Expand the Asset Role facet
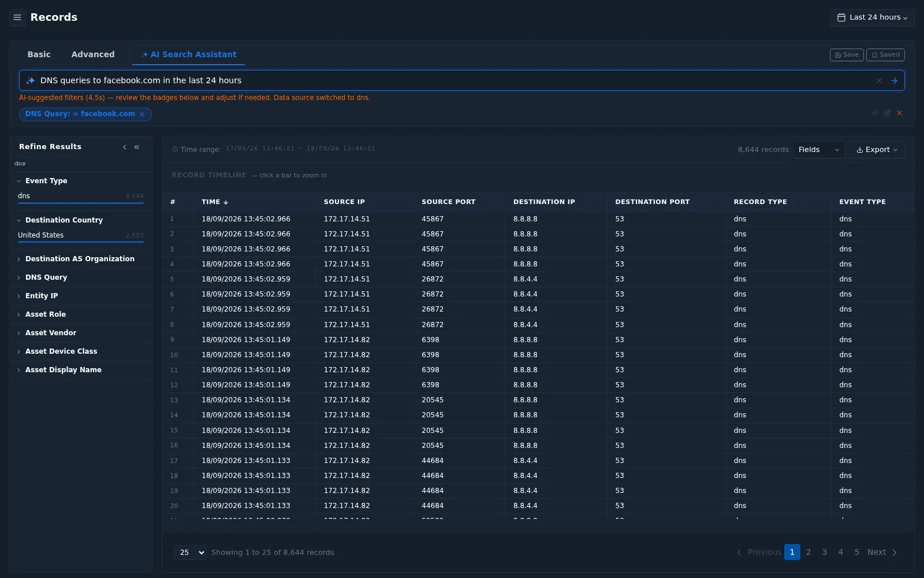Screen dimensions: 924x578 point(80,314)
